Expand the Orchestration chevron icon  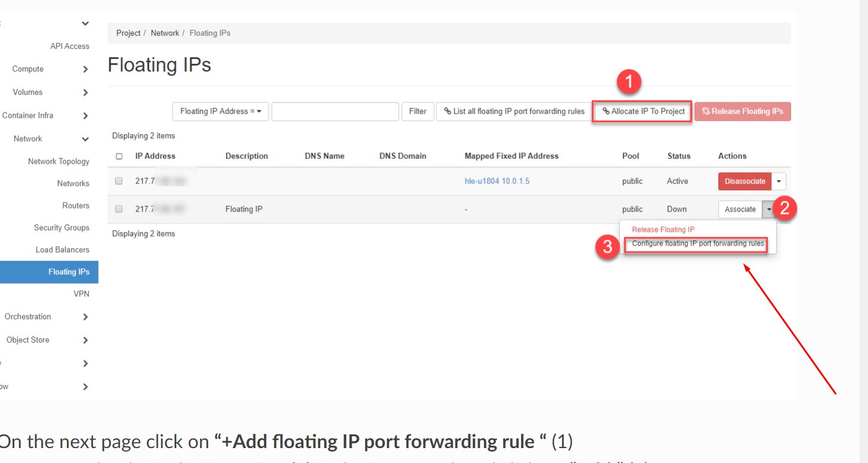[x=85, y=317]
